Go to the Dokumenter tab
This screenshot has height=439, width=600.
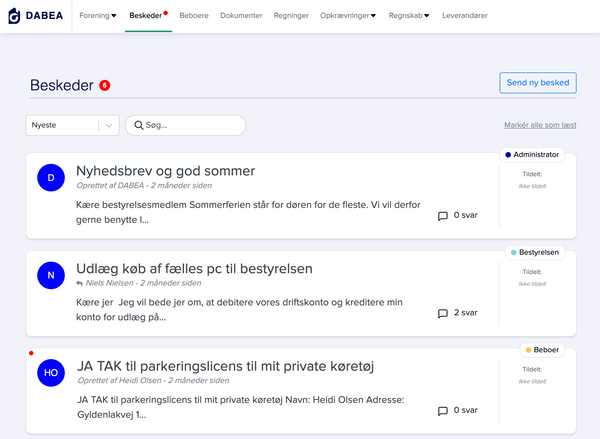[x=241, y=16]
